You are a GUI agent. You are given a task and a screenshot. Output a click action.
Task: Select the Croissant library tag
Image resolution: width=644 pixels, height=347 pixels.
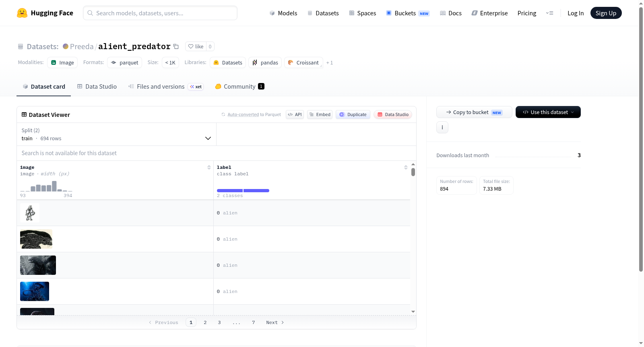[303, 62]
